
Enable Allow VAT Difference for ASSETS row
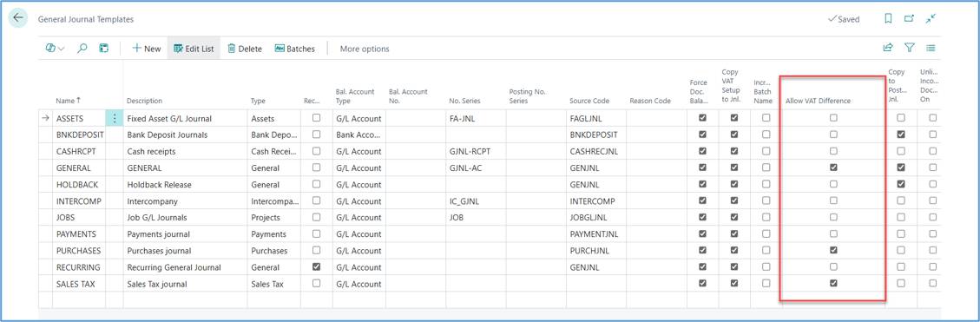[x=833, y=117]
